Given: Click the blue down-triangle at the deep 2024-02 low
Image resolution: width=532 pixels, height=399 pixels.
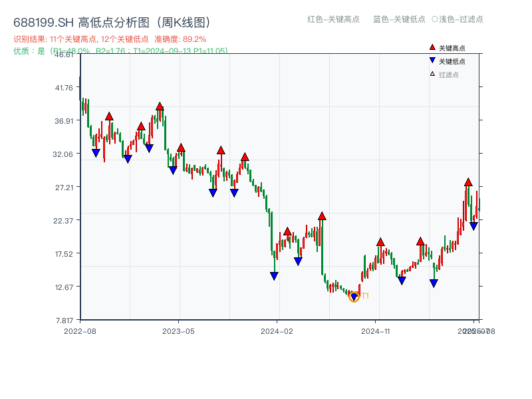Looking at the screenshot, I should coord(274,274).
